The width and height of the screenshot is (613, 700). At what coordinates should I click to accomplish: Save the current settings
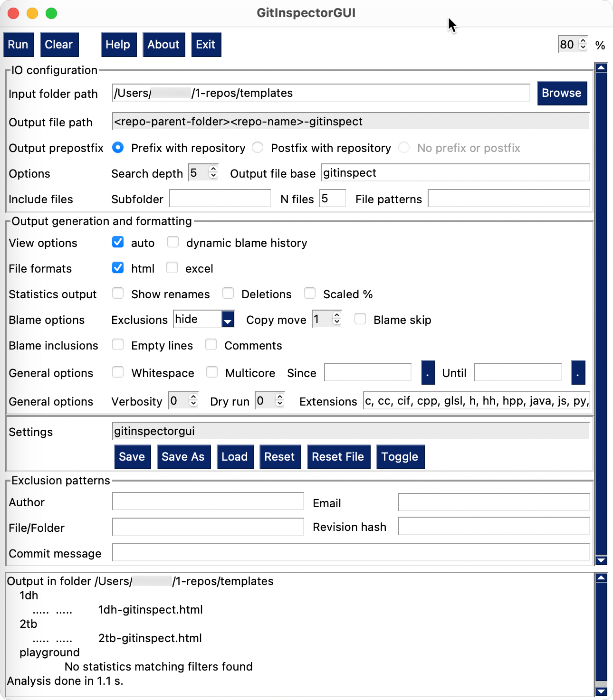coord(133,457)
